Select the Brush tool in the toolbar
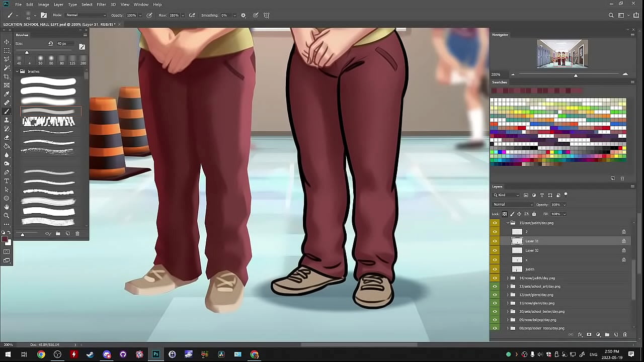 [x=7, y=111]
